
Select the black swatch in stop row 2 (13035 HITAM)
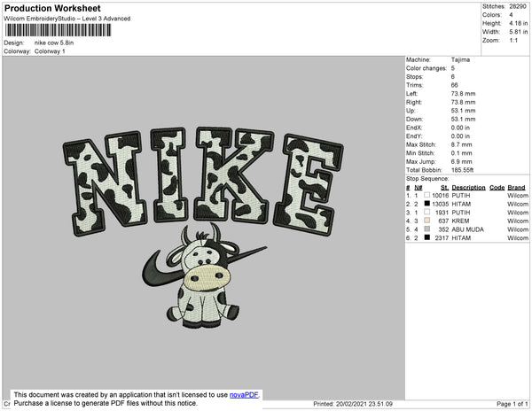click(426, 204)
